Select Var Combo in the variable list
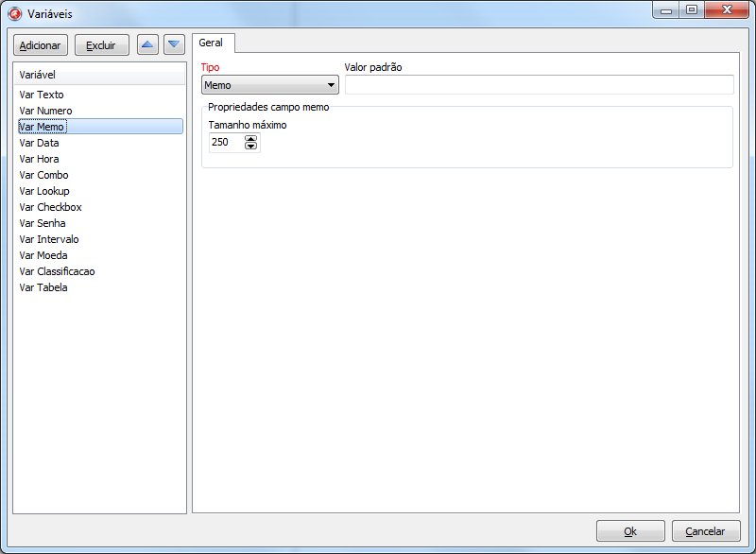Screen dimensions: 756x554 coord(43,175)
